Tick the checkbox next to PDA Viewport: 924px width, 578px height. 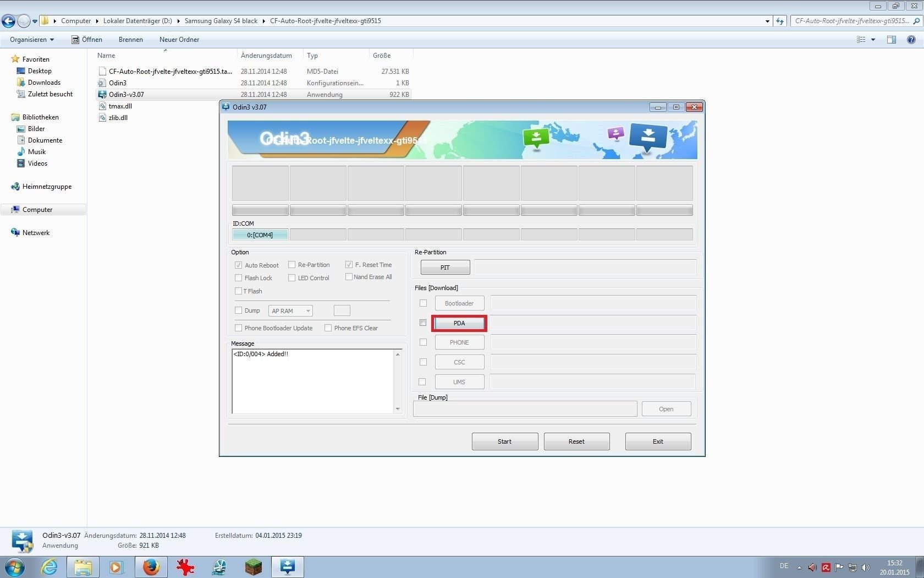[x=423, y=323]
